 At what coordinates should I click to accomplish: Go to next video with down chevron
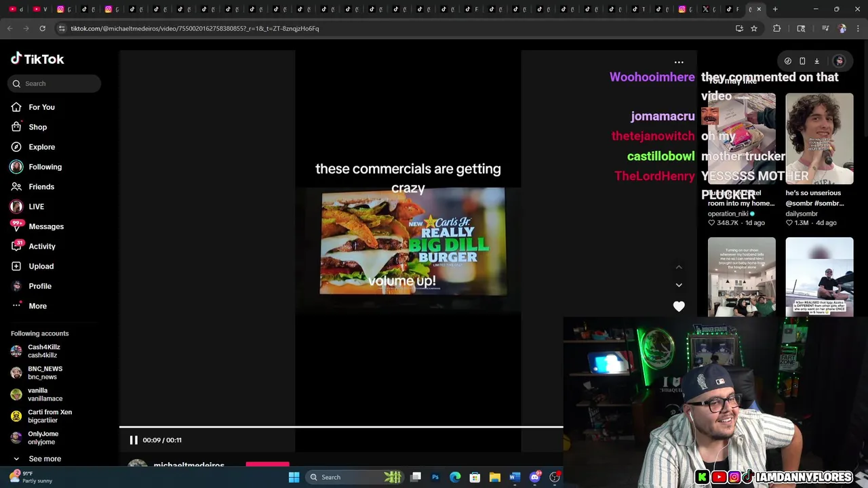point(679,285)
